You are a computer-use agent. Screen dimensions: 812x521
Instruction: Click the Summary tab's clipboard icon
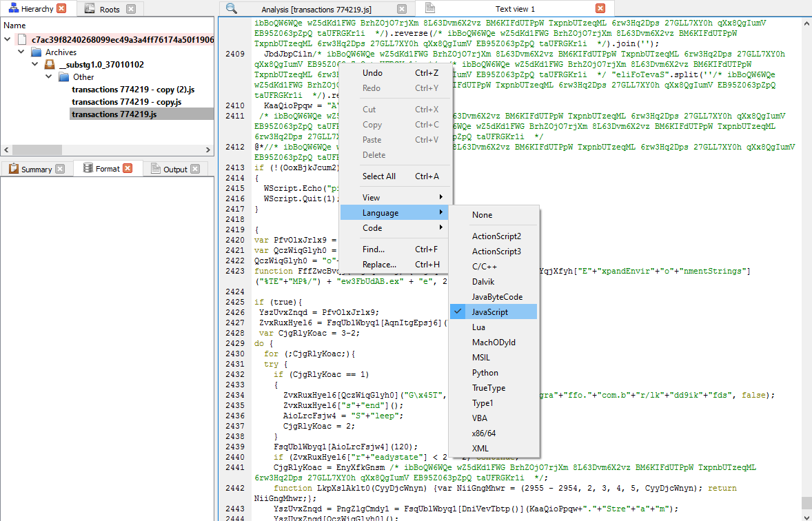14,169
